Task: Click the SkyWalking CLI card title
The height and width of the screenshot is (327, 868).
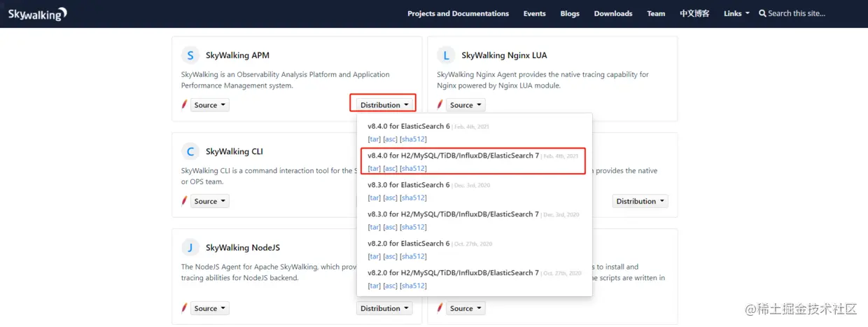Action: pos(234,151)
